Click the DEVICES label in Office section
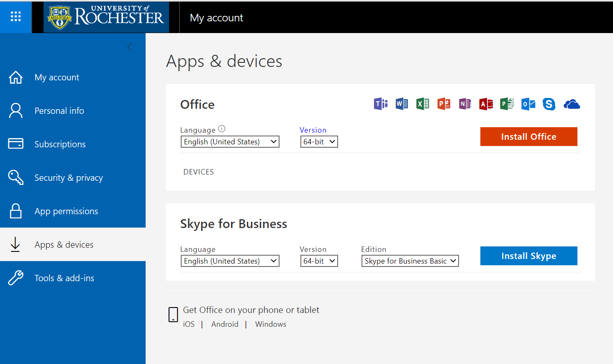The height and width of the screenshot is (364, 613). pos(199,172)
